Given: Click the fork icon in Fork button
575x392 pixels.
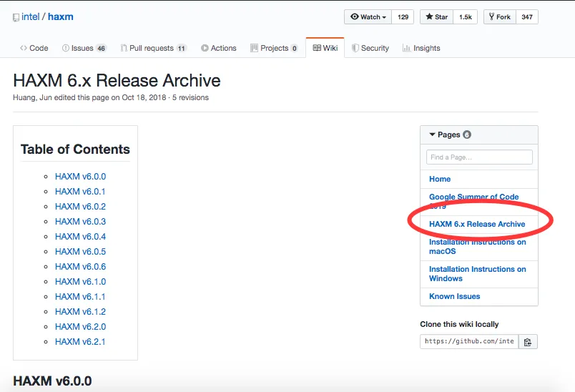Looking at the screenshot, I should (491, 16).
